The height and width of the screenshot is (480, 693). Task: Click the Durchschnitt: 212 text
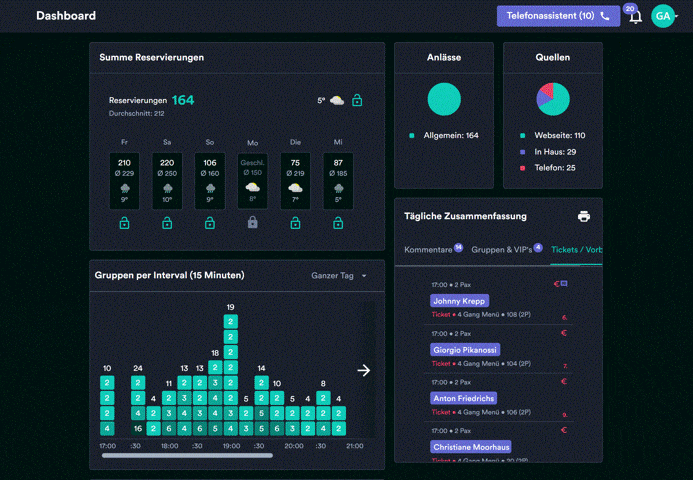(x=137, y=114)
